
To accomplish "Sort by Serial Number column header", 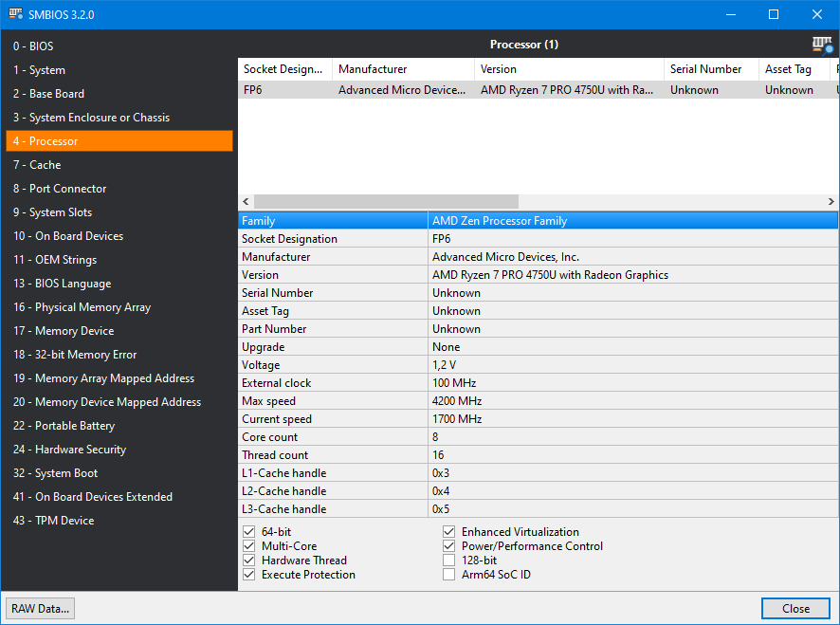I will 711,69.
